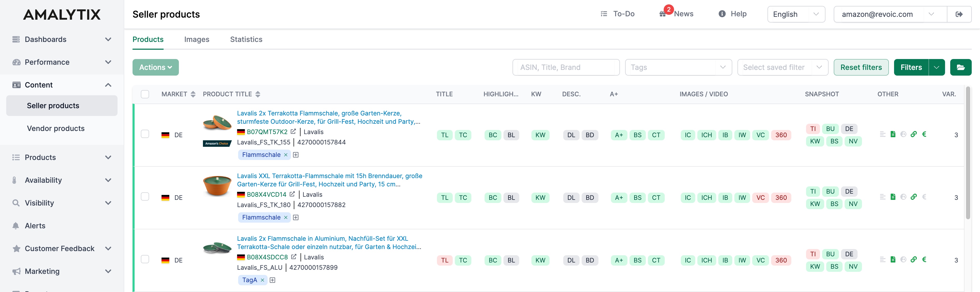This screenshot has height=292, width=980.
Task: Click the Reset filters button
Action: pyautogui.click(x=861, y=67)
